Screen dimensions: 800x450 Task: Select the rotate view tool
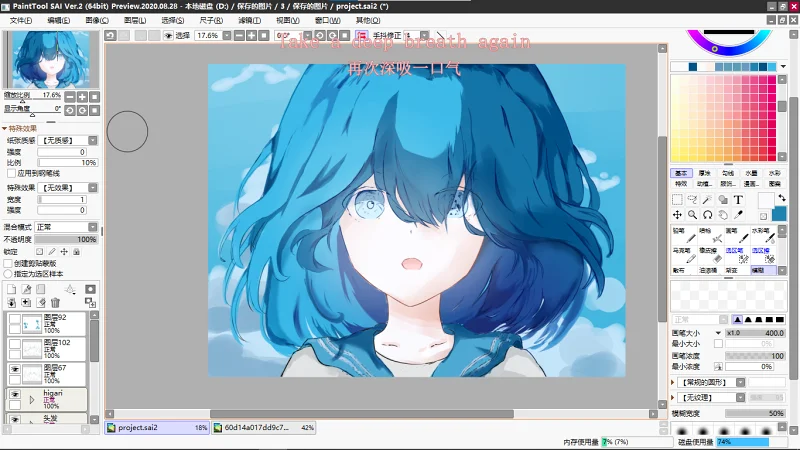click(x=708, y=215)
